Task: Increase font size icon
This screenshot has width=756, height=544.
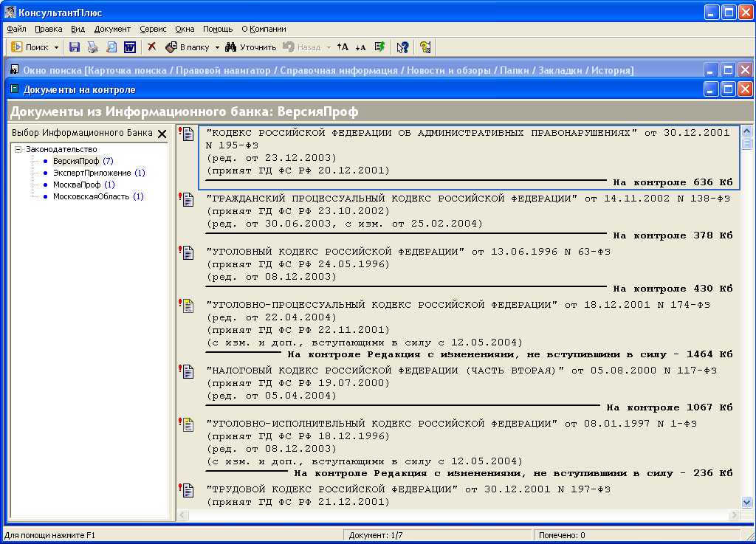Action: pos(343,47)
